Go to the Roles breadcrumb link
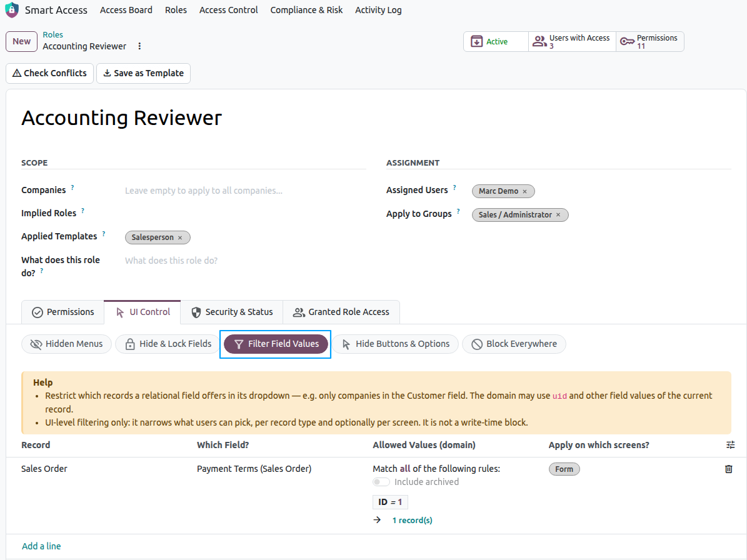 point(53,35)
